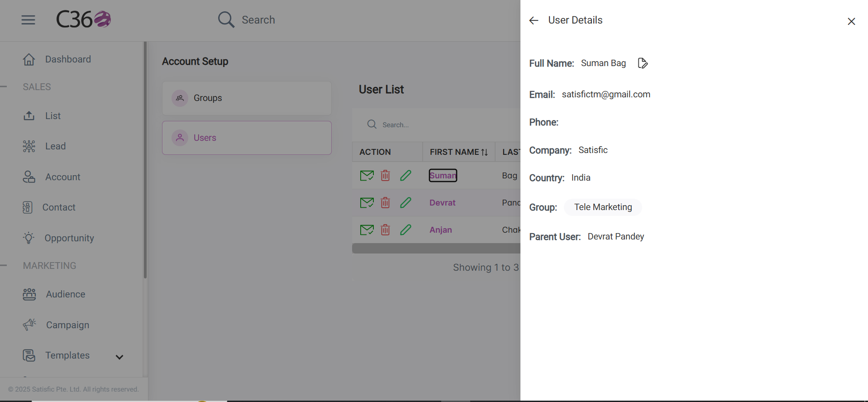868x402 pixels.
Task: Click the email icon in Devrat's row
Action: 367,203
